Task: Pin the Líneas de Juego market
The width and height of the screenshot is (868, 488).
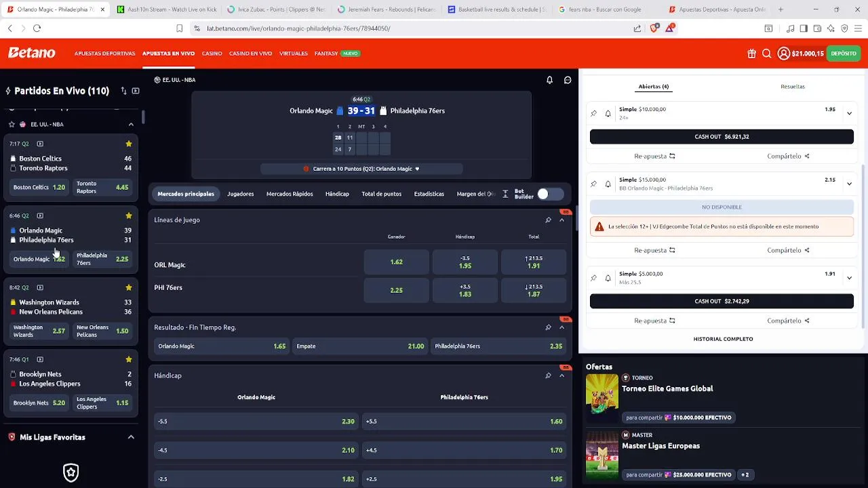Action: [548, 220]
